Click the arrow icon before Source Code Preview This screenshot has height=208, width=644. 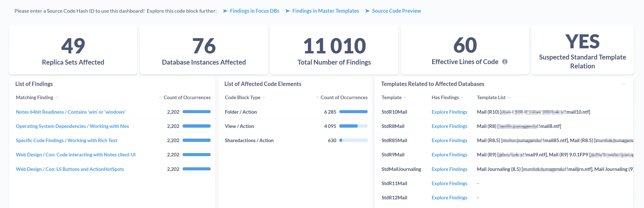click(x=367, y=11)
